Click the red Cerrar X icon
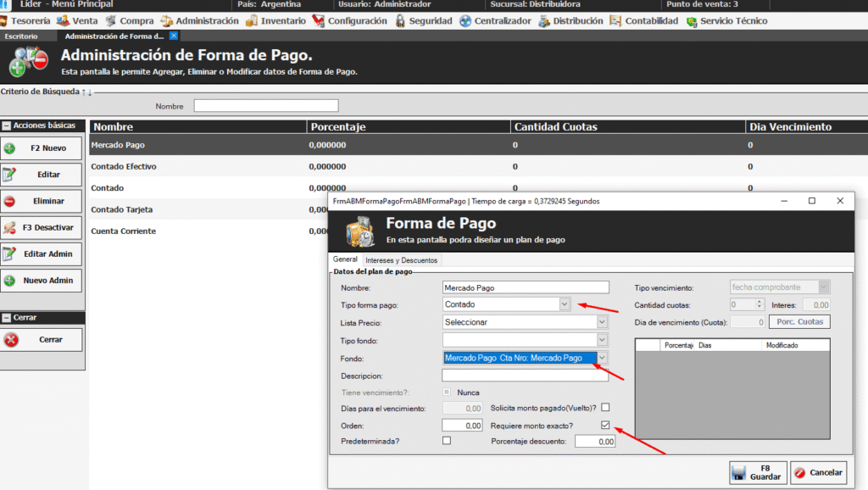The height and width of the screenshot is (490, 868). [11, 340]
